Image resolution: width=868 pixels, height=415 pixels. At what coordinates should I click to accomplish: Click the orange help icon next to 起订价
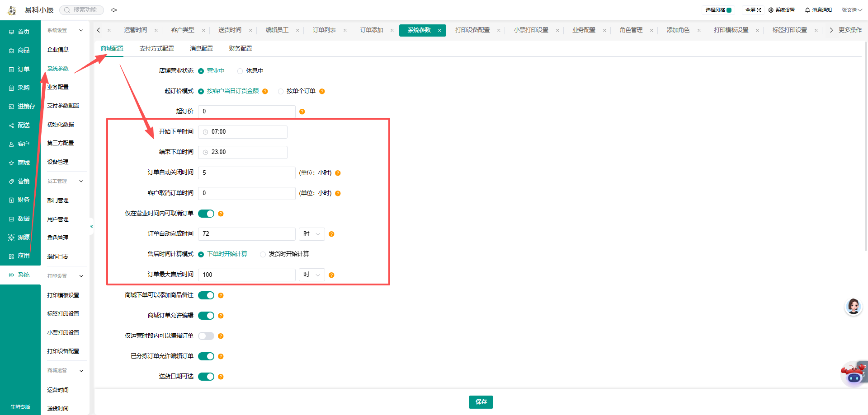coord(302,112)
